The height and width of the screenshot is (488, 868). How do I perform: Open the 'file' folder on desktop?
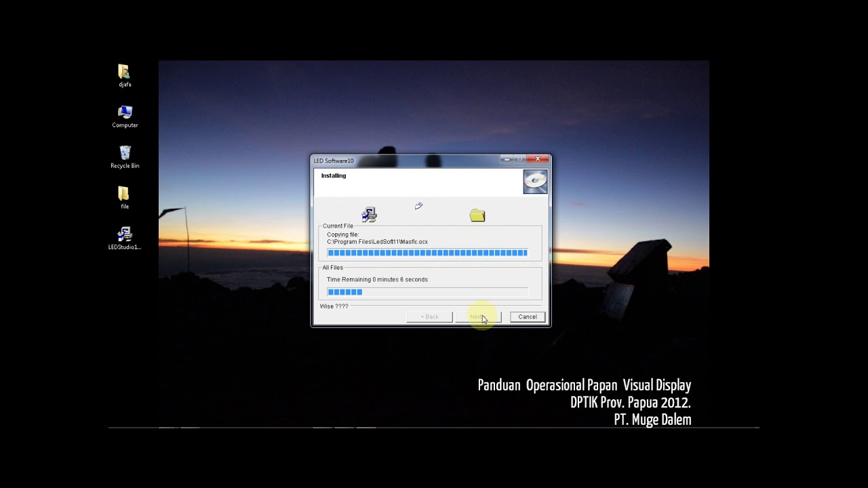[x=125, y=198]
